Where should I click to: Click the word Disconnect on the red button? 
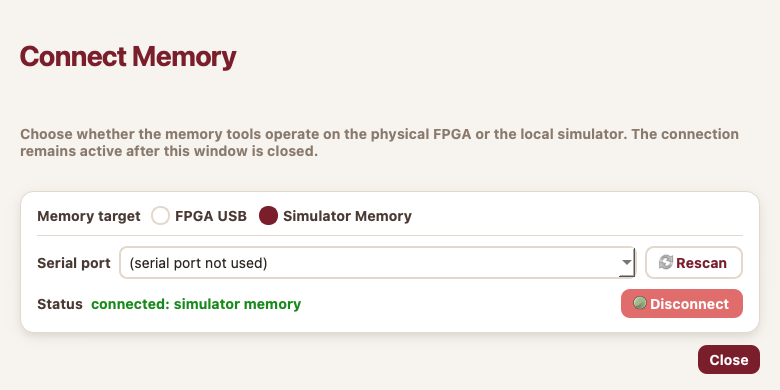(689, 304)
